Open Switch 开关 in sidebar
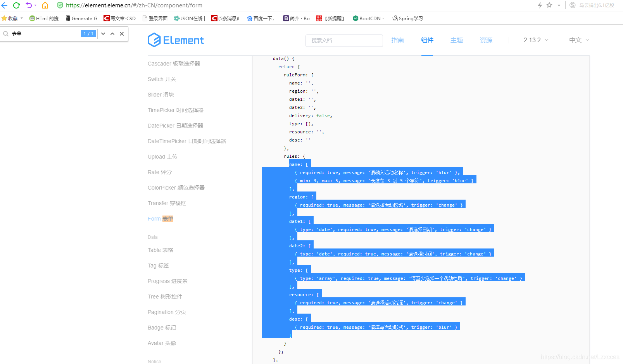Screen dimensions: 623x364 click(x=162, y=79)
